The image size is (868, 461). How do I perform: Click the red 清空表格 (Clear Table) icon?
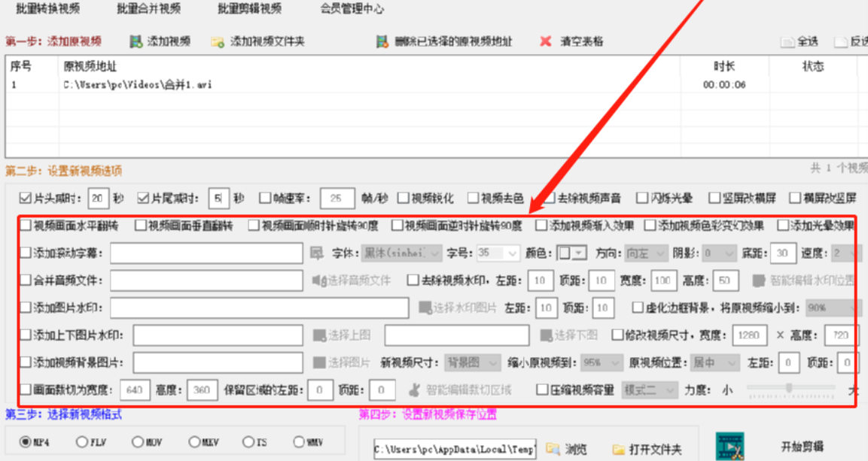click(x=545, y=42)
